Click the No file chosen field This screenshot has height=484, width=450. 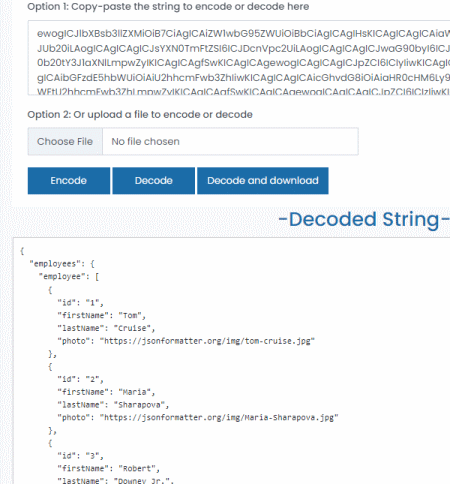230,142
